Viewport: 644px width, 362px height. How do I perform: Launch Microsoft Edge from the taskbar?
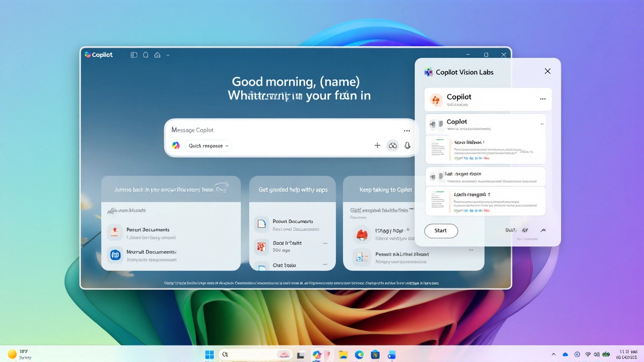(359, 354)
